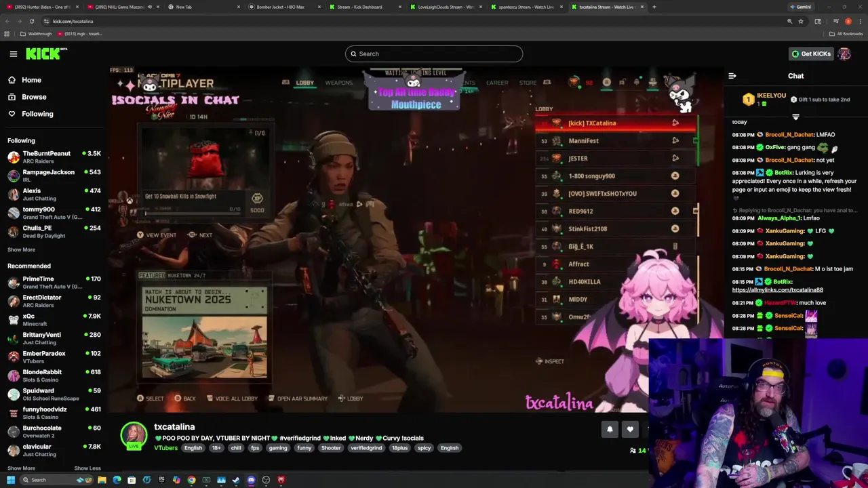This screenshot has width=868, height=488.
Task: Expand Recommended list with Show More
Action: point(21,468)
